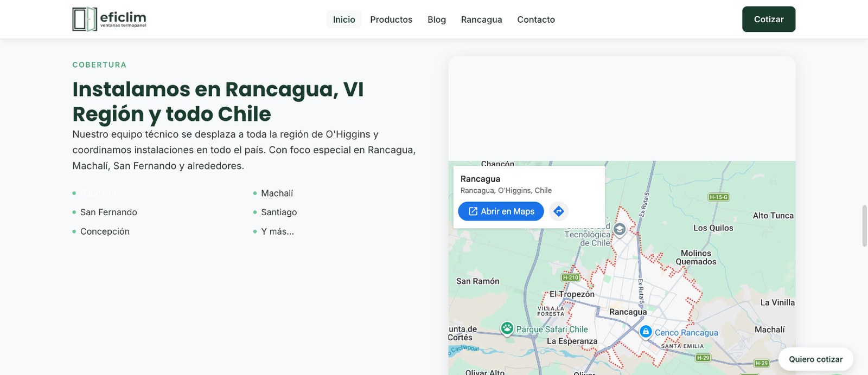Go to the Productos menu
This screenshot has height=375, width=868.
click(391, 20)
